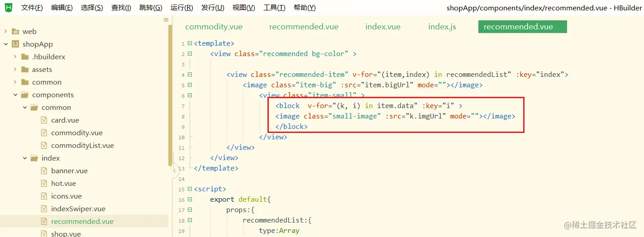The width and height of the screenshot is (644, 237).
Task: Click the components folder icon
Action: pyautogui.click(x=25, y=95)
